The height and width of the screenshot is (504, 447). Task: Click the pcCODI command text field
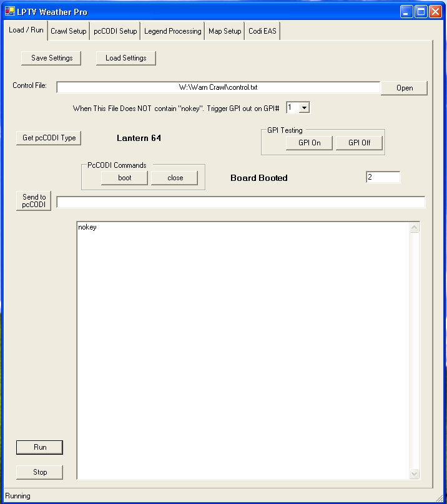point(241,202)
